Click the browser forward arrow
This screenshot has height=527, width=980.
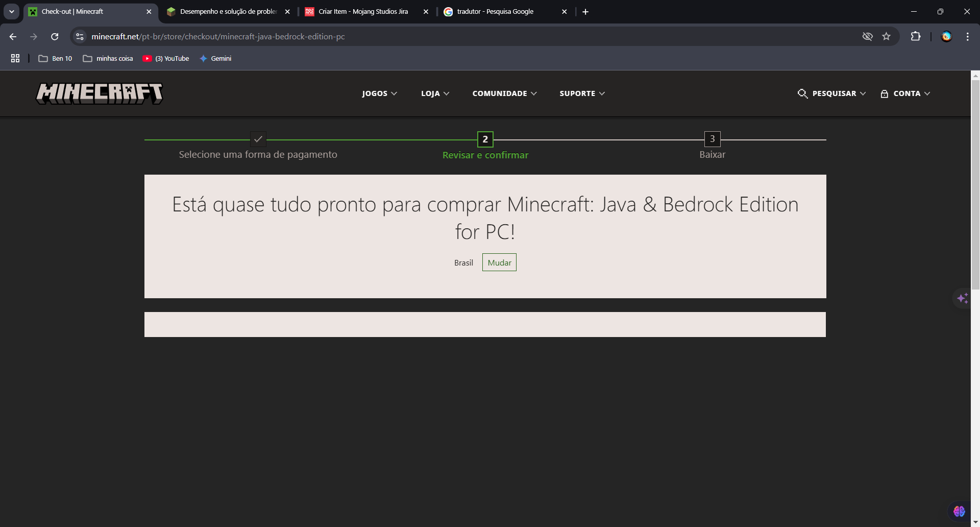pos(34,37)
